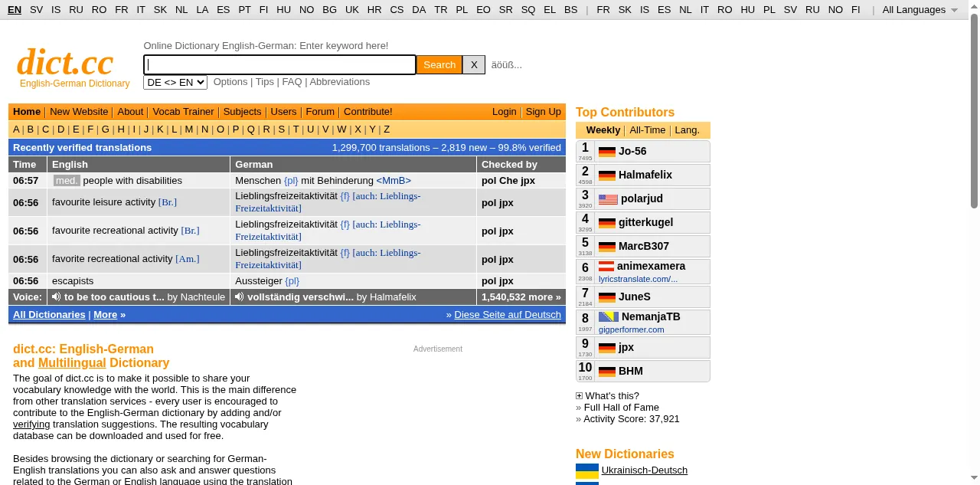
Task: Select Lang. contributors tab
Action: pyautogui.click(x=687, y=130)
